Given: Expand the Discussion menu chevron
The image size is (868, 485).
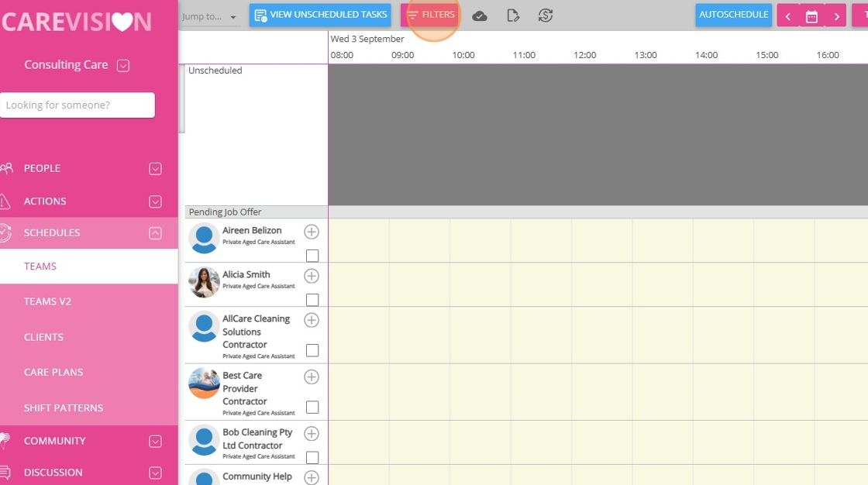Looking at the screenshot, I should click(x=155, y=473).
